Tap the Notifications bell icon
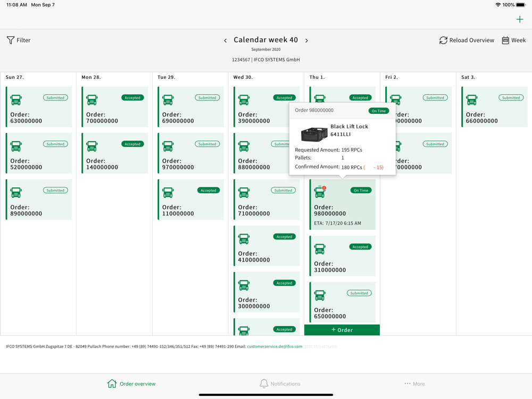Screen dimensions: 532x399 click(264, 384)
